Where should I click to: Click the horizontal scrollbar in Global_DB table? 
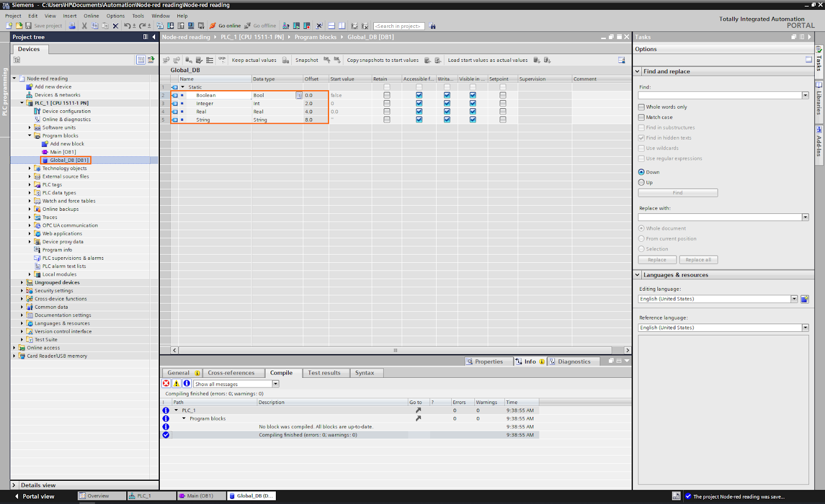pos(395,350)
